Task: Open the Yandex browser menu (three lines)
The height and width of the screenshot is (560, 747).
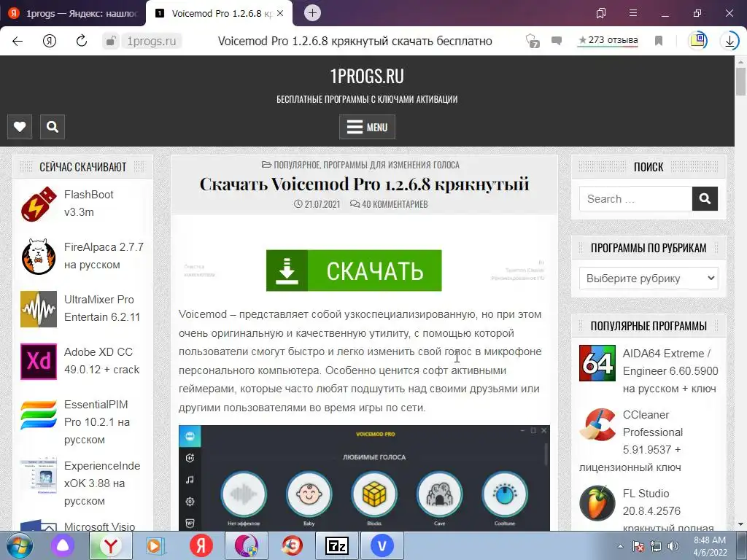Action: pyautogui.click(x=633, y=13)
